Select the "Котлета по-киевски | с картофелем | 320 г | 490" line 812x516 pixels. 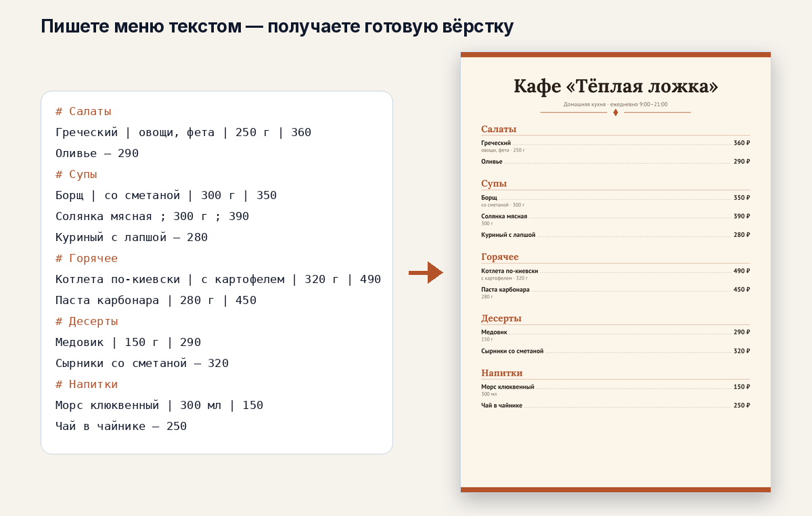(x=218, y=279)
